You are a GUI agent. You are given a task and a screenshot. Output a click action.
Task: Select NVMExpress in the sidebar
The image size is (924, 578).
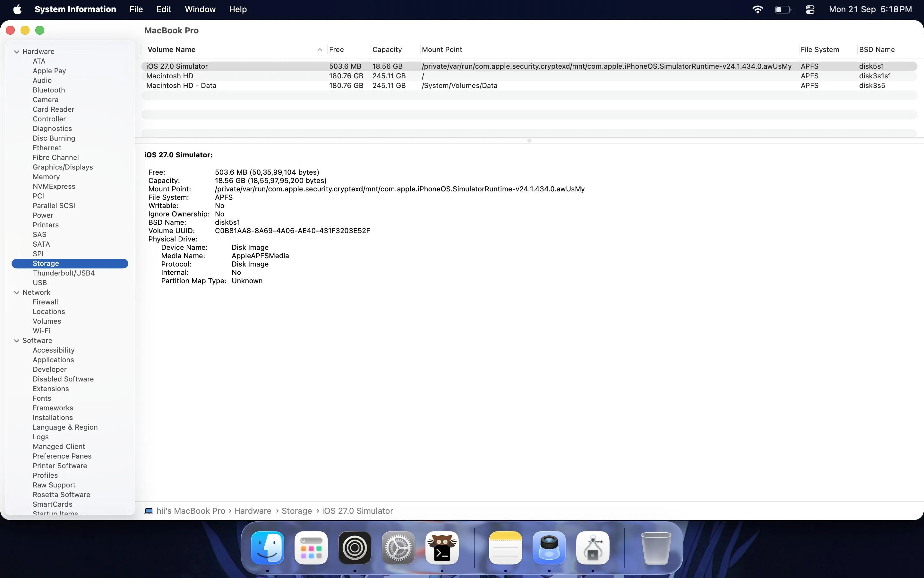tap(54, 187)
